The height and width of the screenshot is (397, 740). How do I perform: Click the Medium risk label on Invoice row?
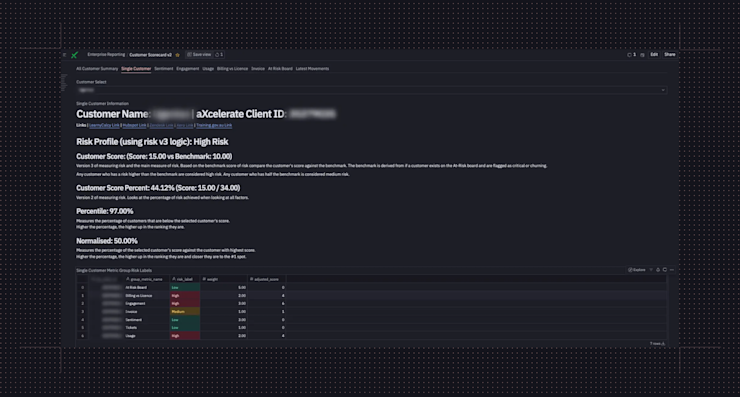(x=185, y=312)
